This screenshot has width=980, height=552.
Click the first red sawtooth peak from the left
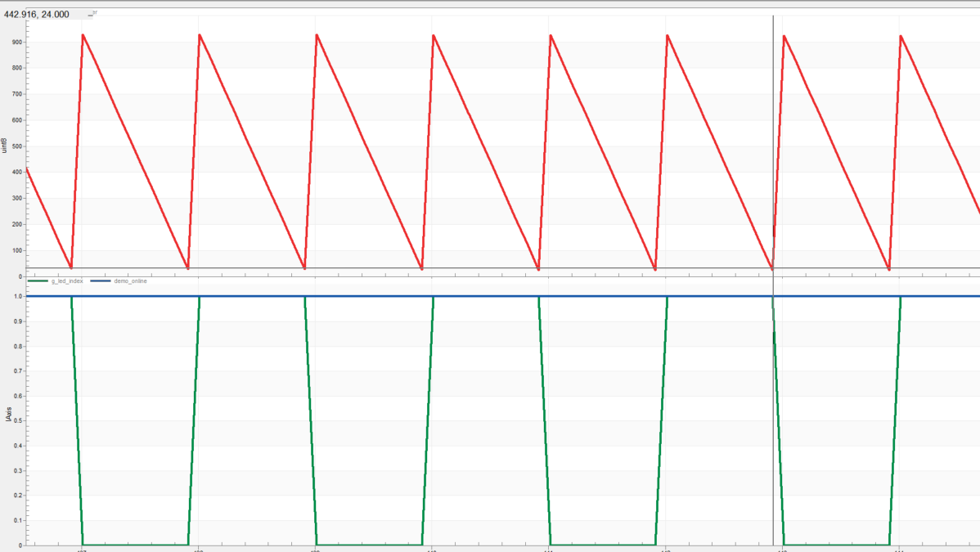point(83,35)
